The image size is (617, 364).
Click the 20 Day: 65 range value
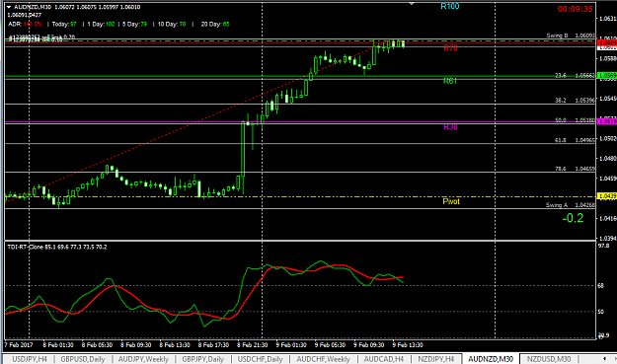click(215, 24)
